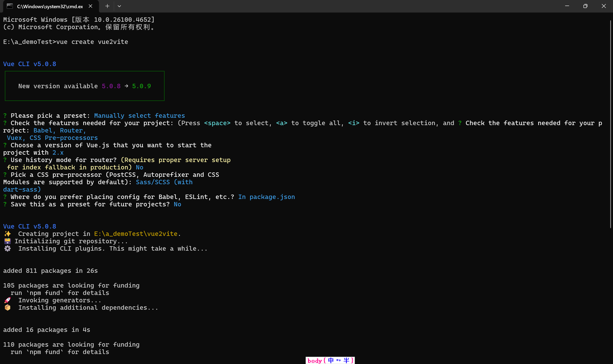This screenshot has height=364, width=613.
Task: Click the floppy icon beside Initializing git
Action: click(x=8, y=241)
